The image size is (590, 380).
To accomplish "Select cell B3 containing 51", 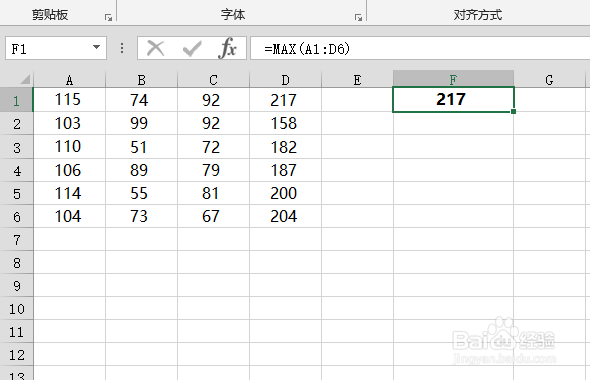I will pyautogui.click(x=141, y=147).
